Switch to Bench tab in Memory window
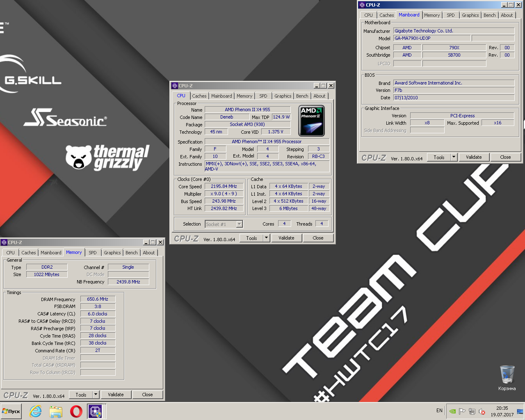The width and height of the screenshot is (525, 420). click(x=132, y=253)
